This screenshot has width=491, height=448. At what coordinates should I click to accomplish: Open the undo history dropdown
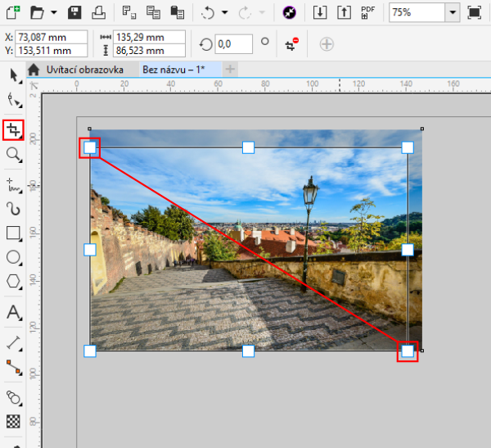point(224,12)
